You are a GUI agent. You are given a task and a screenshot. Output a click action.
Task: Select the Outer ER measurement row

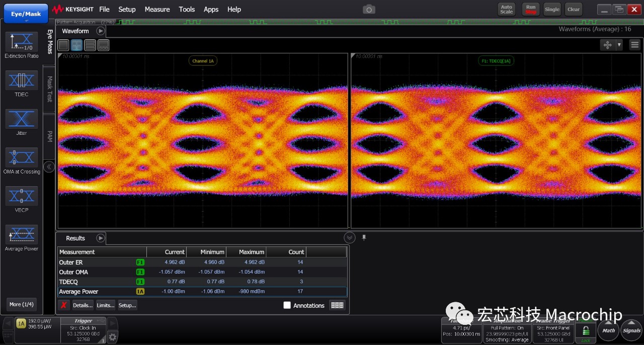pyautogui.click(x=202, y=262)
